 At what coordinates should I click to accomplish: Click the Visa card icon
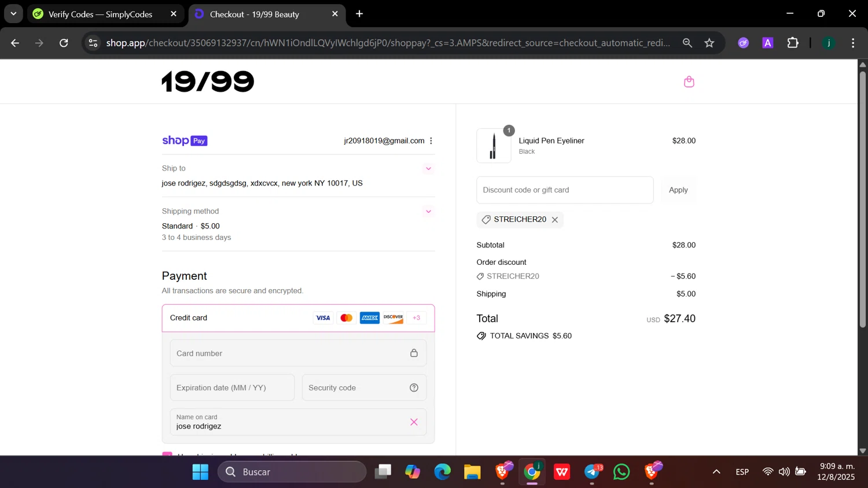click(x=323, y=318)
